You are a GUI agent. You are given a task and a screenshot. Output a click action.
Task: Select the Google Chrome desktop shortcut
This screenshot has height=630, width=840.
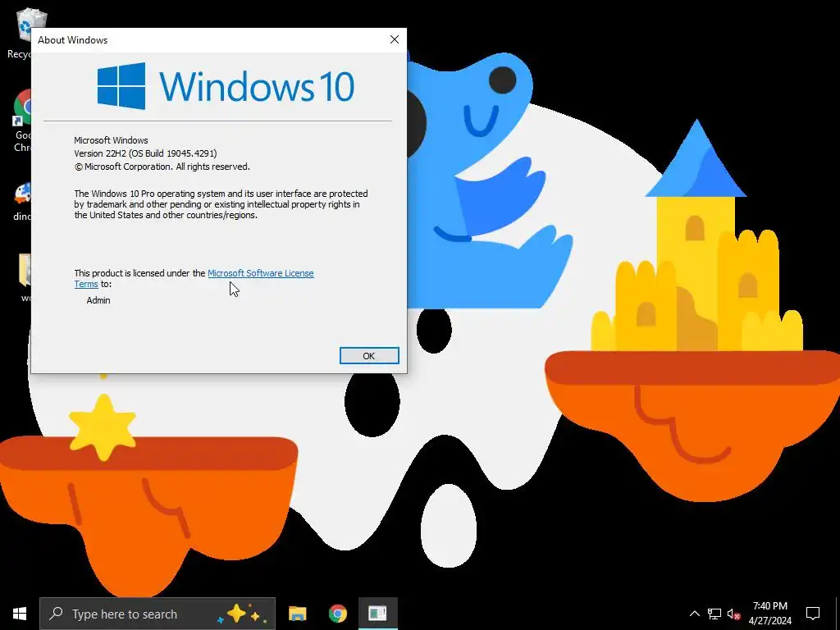click(22, 121)
